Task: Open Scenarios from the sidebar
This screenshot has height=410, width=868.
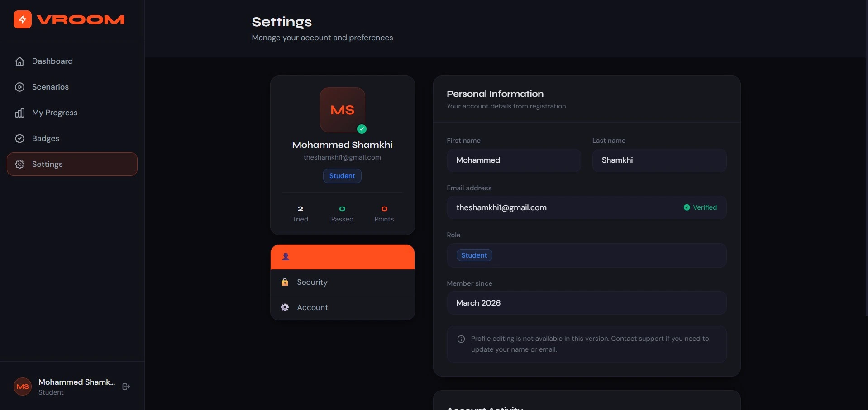Action: [50, 87]
